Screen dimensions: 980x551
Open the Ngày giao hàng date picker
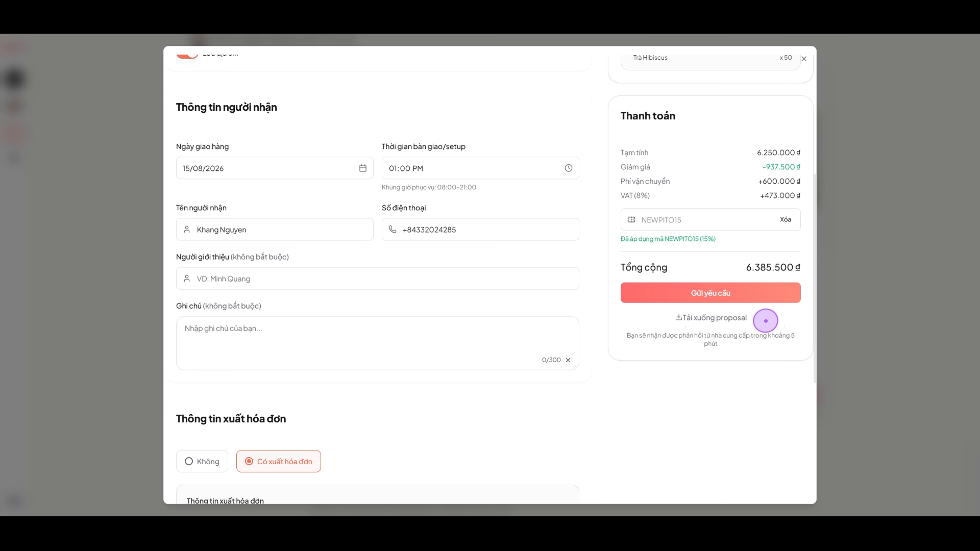[275, 168]
